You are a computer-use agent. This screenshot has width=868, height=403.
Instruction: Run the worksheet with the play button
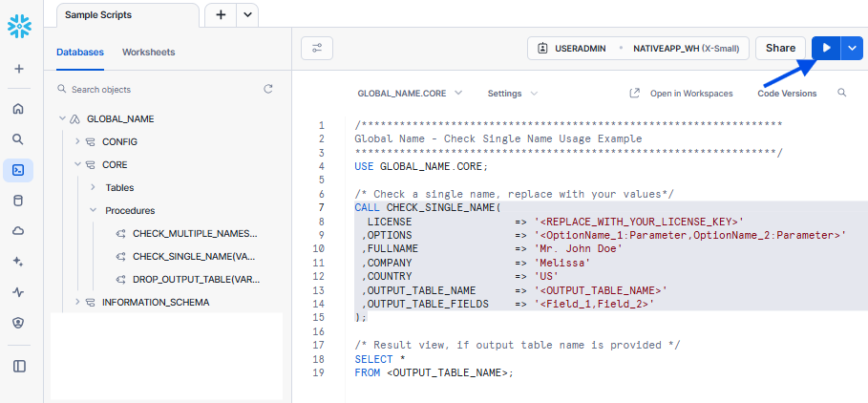tap(826, 48)
